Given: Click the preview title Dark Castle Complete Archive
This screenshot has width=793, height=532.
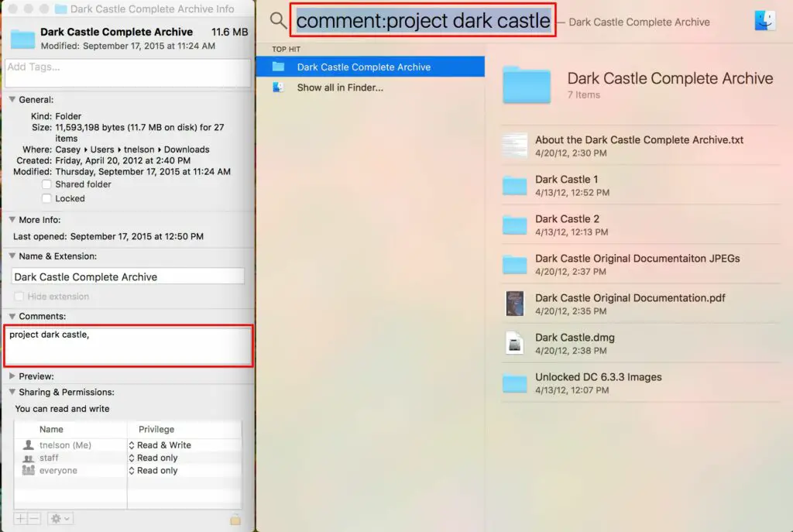Looking at the screenshot, I should point(670,78).
